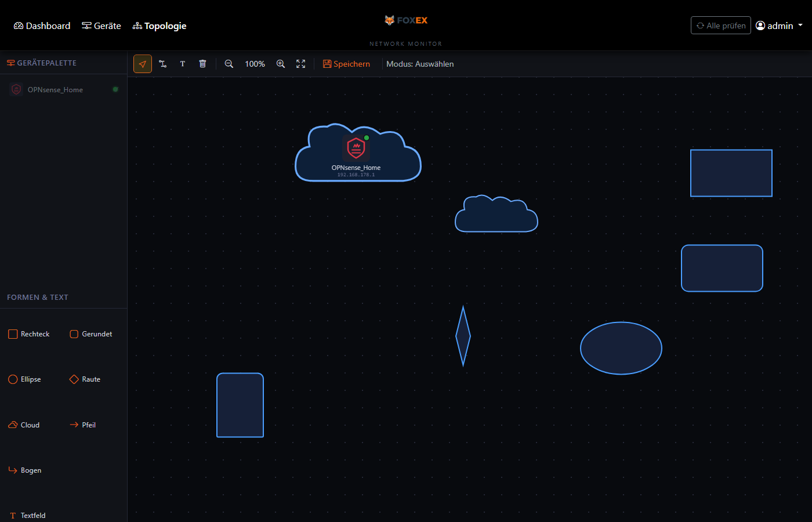Zoom out with the minus magnifier

click(x=229, y=64)
